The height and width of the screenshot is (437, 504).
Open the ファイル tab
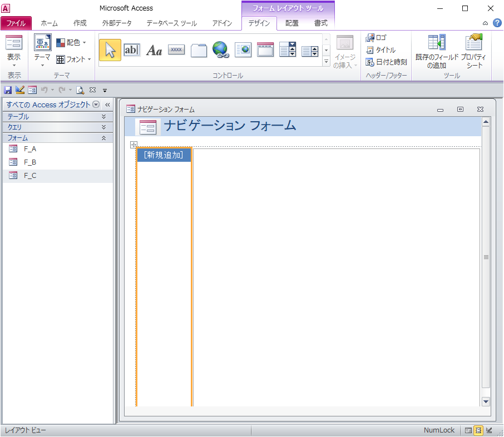point(16,23)
